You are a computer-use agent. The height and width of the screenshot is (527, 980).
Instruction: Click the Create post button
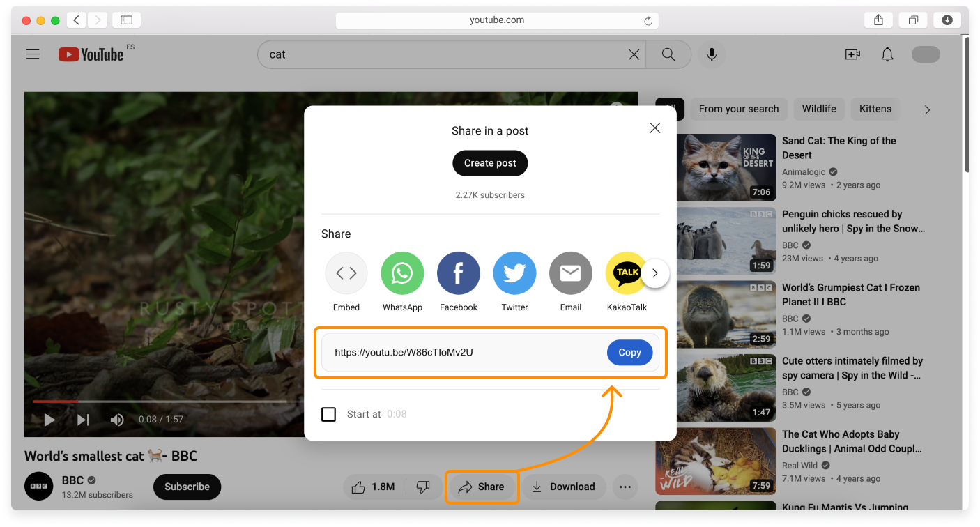pyautogui.click(x=490, y=163)
